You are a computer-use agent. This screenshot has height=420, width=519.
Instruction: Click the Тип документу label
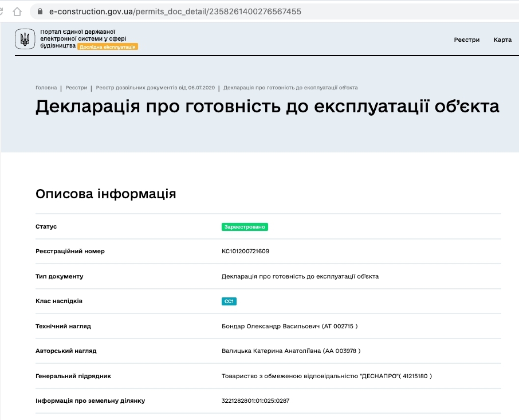(x=59, y=276)
